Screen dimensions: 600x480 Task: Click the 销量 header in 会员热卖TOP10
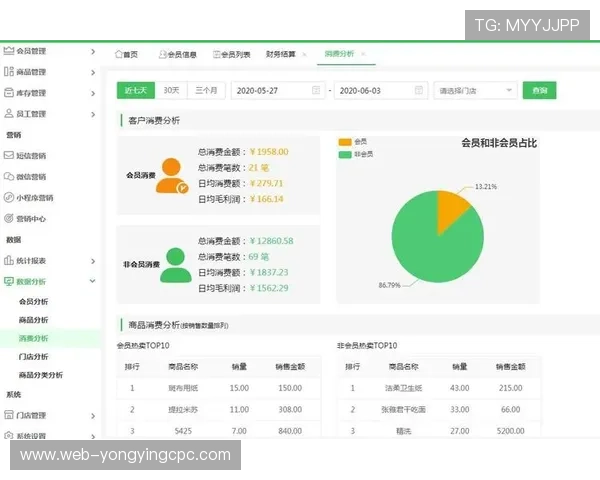pos(239,367)
